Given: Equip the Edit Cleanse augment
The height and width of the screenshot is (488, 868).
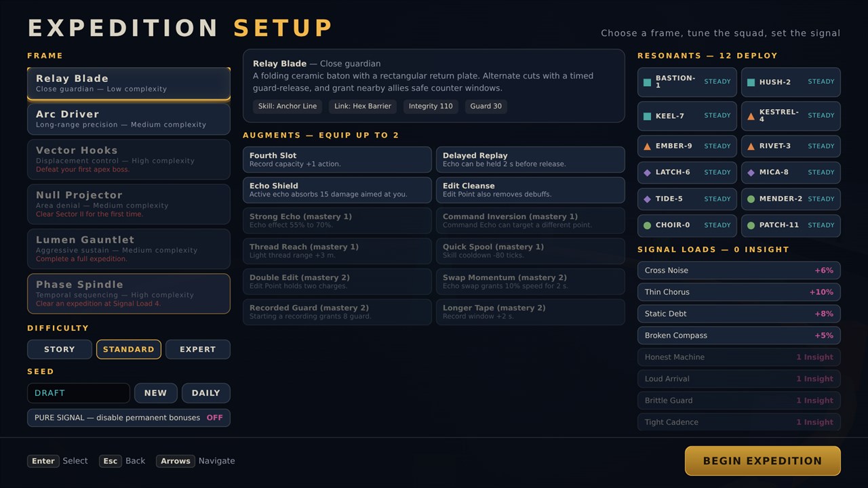Looking at the screenshot, I should pyautogui.click(x=530, y=190).
